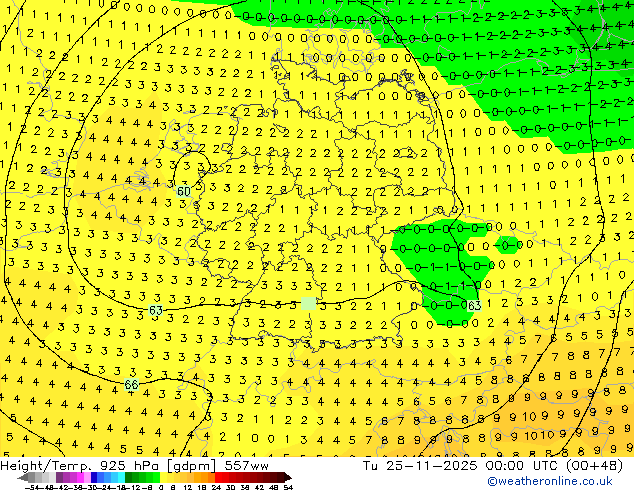This screenshot has height=490, width=634.
Task: Click the legend value label '12'
Action: pos(188,487)
